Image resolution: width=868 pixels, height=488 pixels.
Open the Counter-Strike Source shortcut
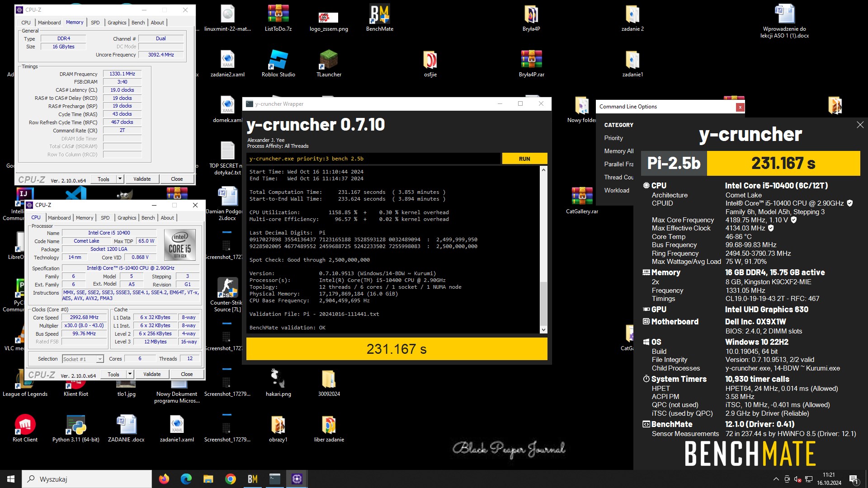tap(227, 295)
